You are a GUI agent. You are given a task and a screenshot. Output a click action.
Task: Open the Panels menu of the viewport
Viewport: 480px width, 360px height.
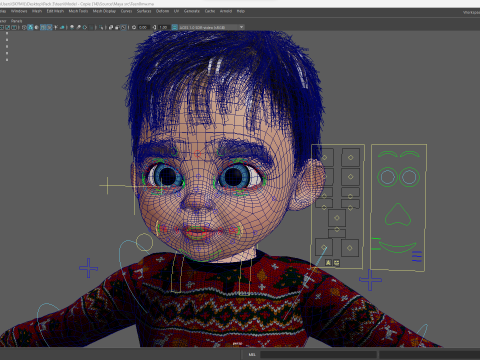point(16,21)
